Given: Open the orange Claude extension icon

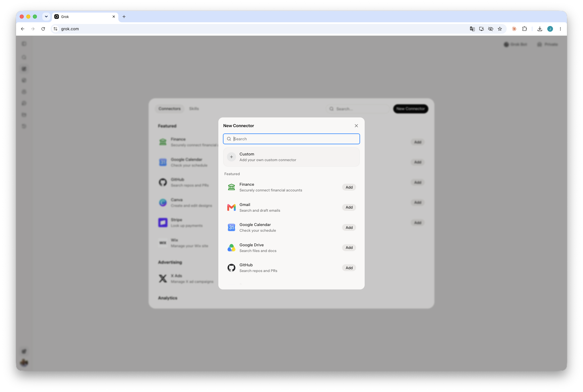Looking at the screenshot, I should (514, 29).
